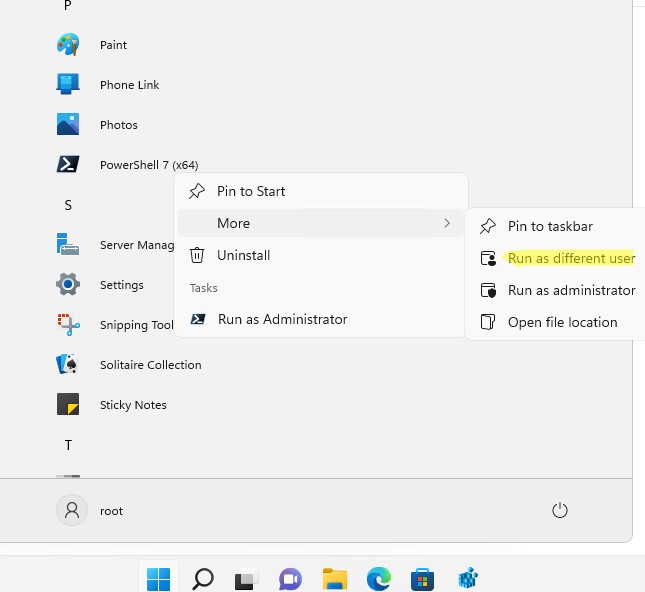
Task: Click the PowerShell 7 (x64) icon
Action: pyautogui.click(x=68, y=164)
